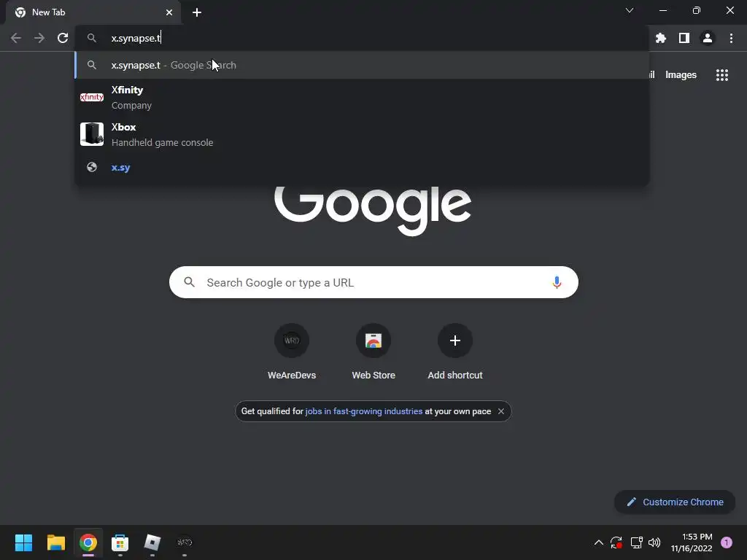Screen dimensions: 747x560
Task: Open the Images link
Action: (x=681, y=75)
